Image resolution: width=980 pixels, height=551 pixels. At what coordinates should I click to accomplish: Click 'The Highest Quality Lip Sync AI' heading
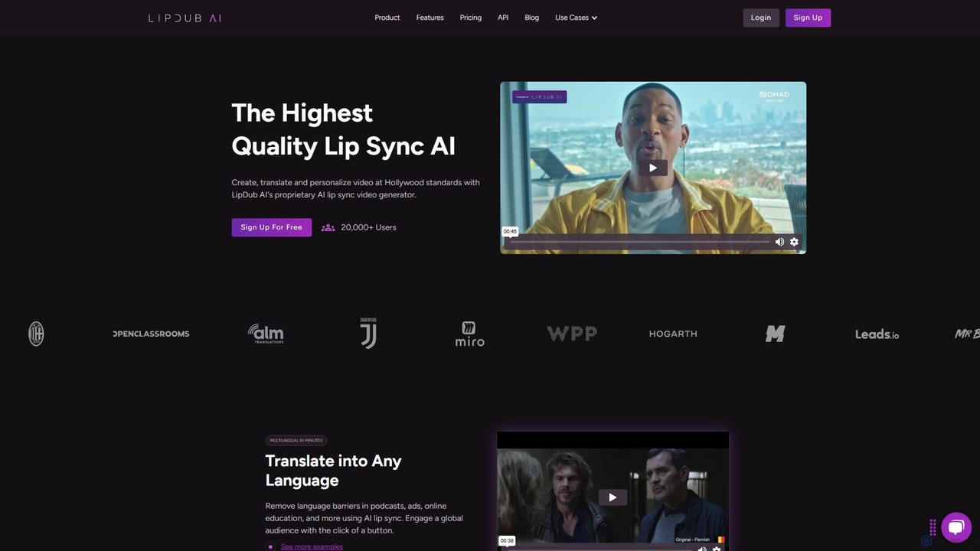(x=344, y=129)
